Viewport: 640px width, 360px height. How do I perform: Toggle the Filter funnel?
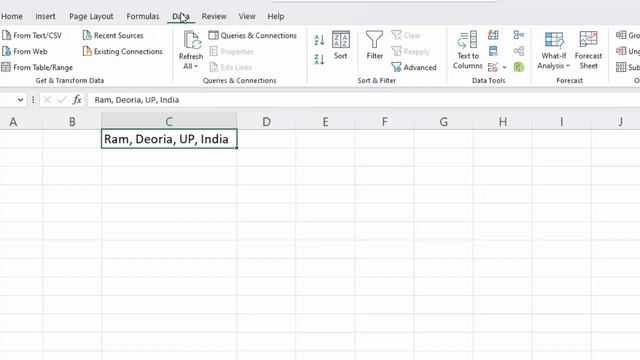[x=374, y=45]
